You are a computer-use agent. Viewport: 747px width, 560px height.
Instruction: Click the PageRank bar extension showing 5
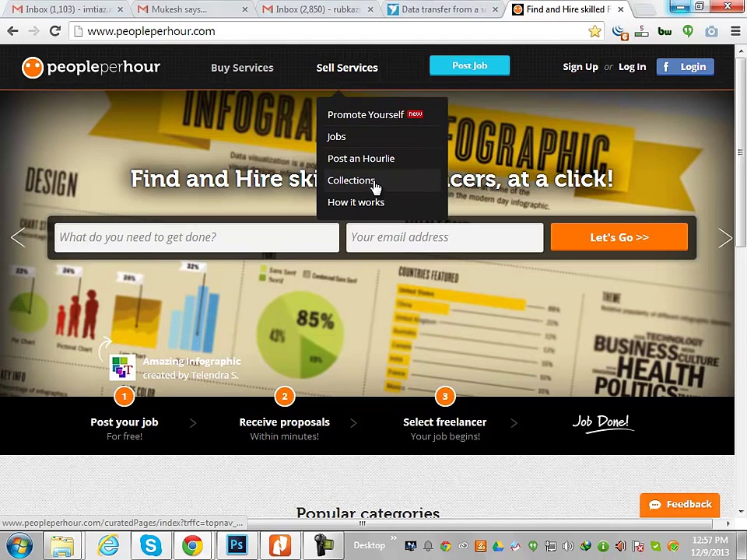(x=642, y=31)
